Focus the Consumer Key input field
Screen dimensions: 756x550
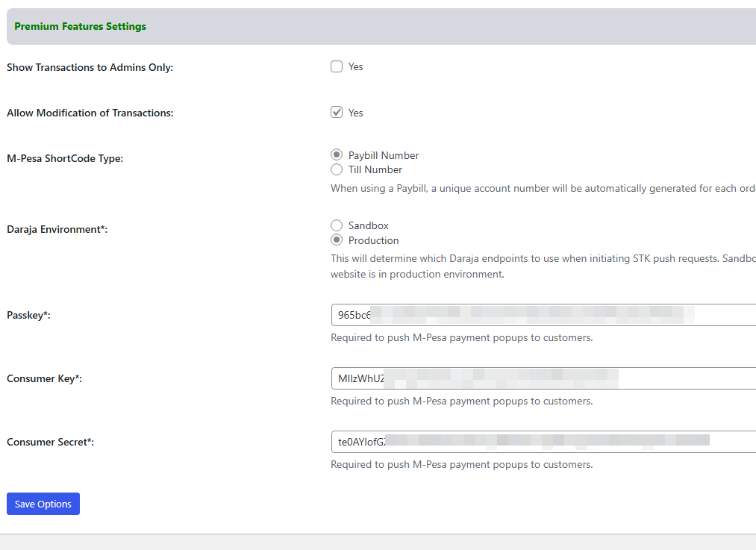[x=543, y=378]
